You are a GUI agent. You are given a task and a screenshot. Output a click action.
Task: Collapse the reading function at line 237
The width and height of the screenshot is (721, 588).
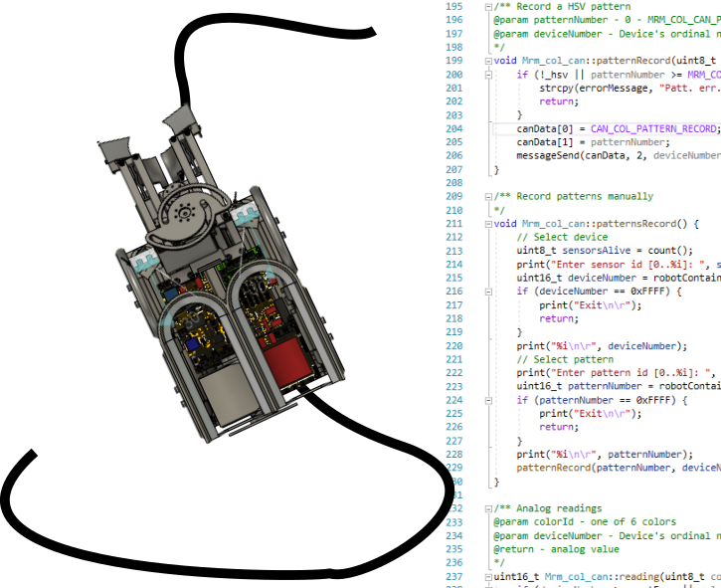[x=487, y=576]
